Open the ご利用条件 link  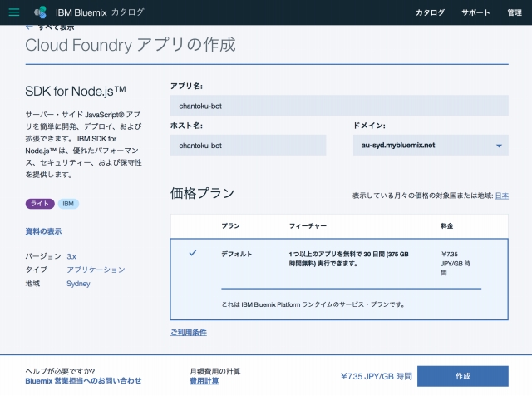tap(189, 333)
